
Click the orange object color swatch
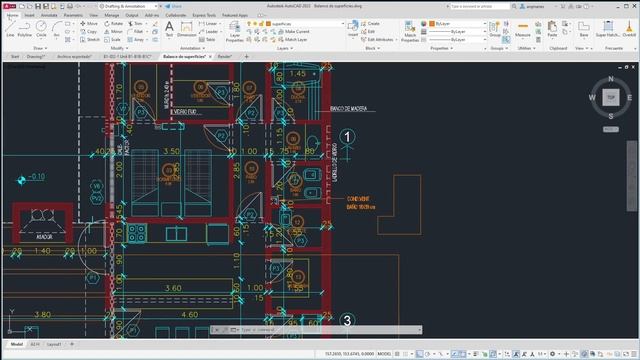click(x=432, y=24)
